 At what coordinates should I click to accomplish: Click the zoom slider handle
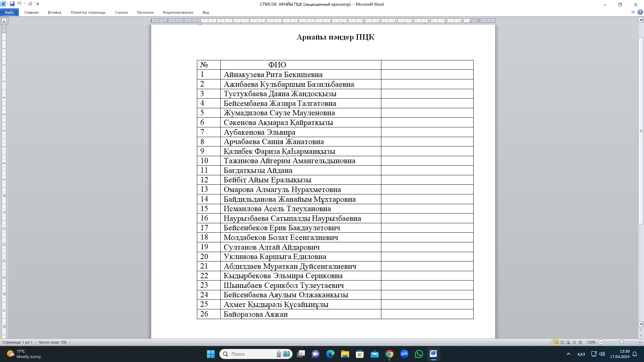point(622,342)
